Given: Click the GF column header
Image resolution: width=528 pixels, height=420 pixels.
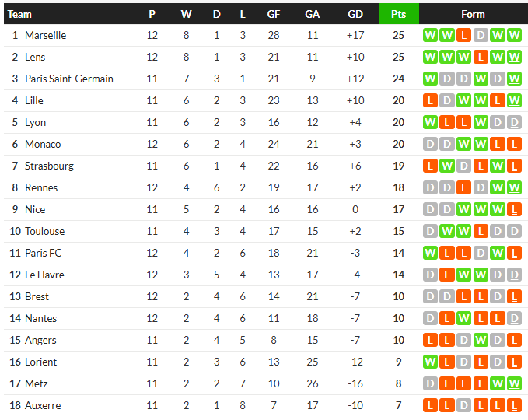Looking at the screenshot, I should click(x=274, y=14).
